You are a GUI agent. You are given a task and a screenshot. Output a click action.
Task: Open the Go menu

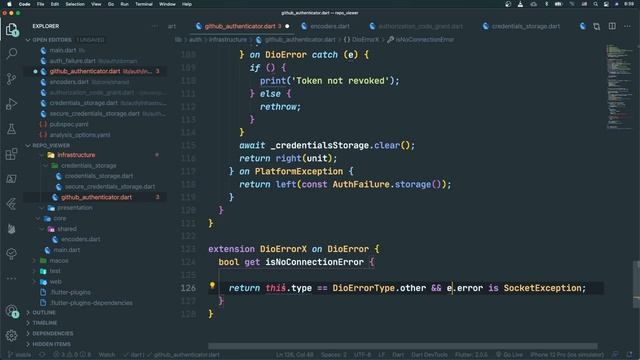click(111, 4)
